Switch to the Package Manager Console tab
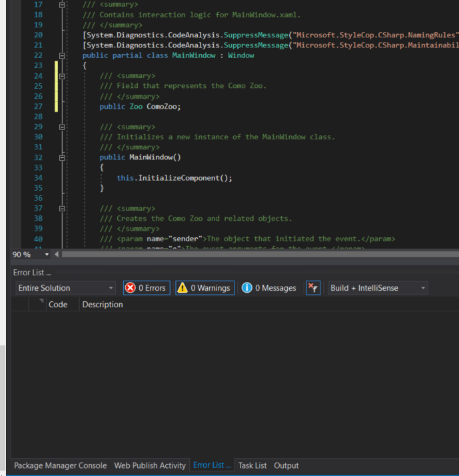Viewport: 459px width, 476px height. point(61,465)
